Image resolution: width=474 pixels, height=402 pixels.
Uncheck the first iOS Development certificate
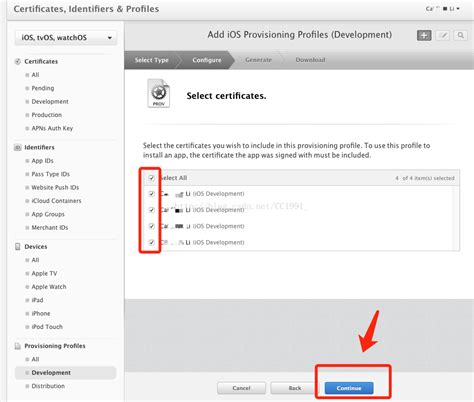[x=152, y=194]
